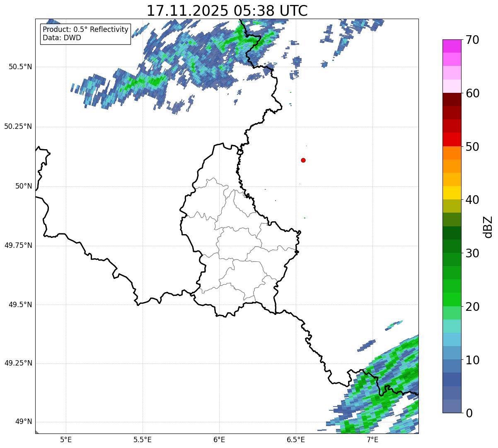The height and width of the screenshot is (448, 498).
Task: Click the 6°E longitude label
Action: coord(219,439)
